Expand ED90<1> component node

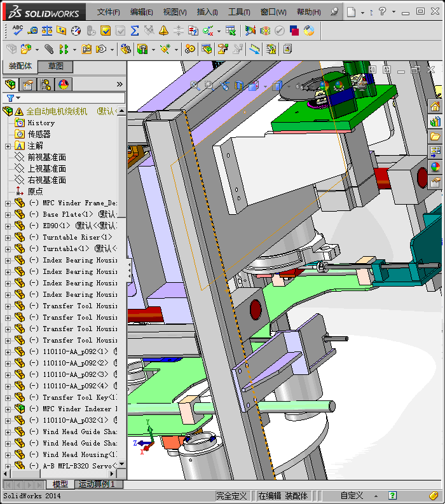pos(8,226)
